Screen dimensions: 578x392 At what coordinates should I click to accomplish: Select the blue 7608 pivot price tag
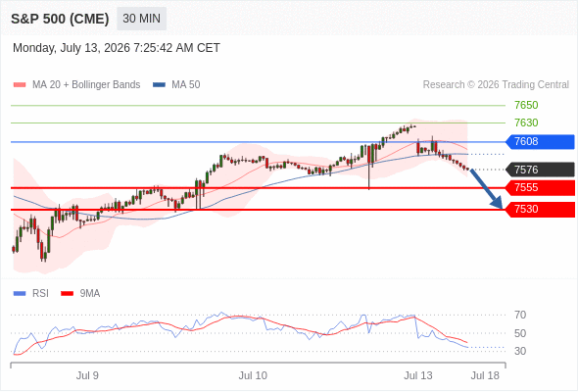coord(540,141)
